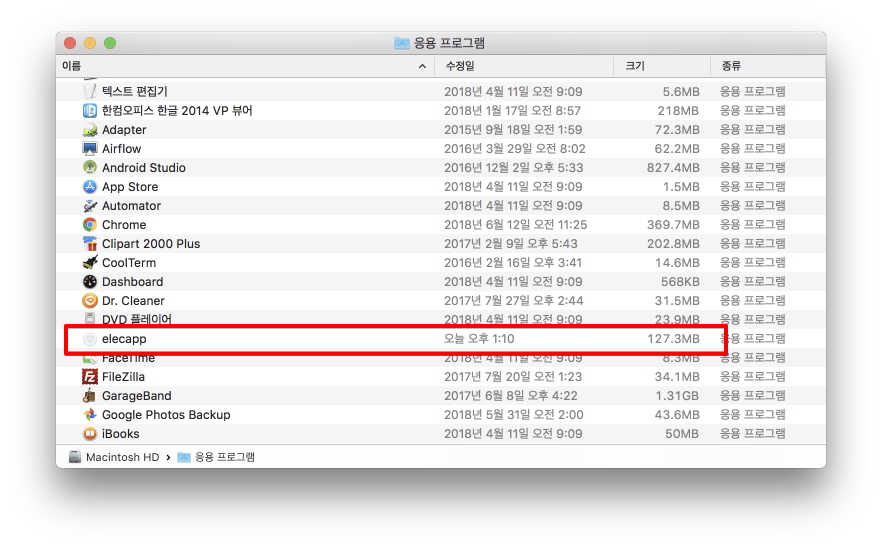This screenshot has width=882, height=548.
Task: Toggle sort direction arrow in 이름 column
Action: pos(422,66)
